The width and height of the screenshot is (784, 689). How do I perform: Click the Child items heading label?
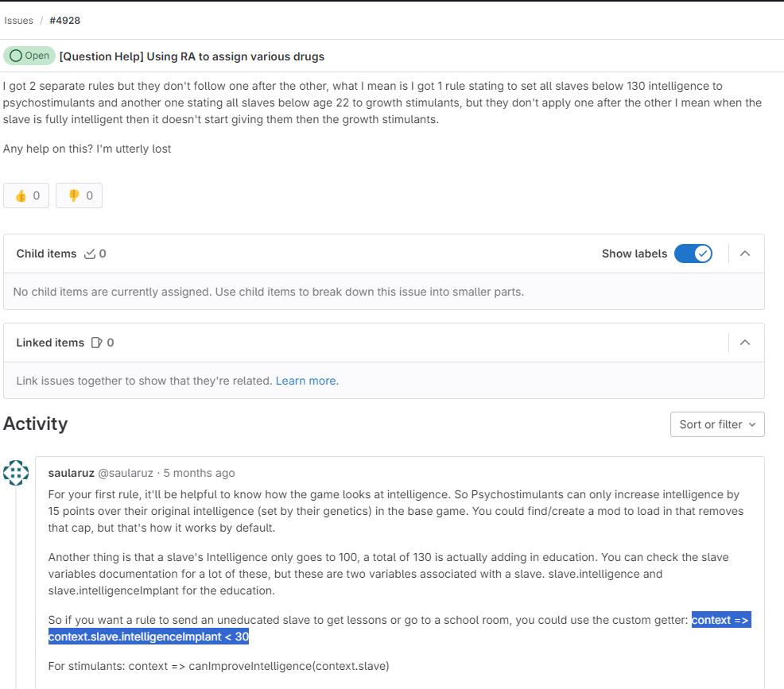(x=46, y=254)
